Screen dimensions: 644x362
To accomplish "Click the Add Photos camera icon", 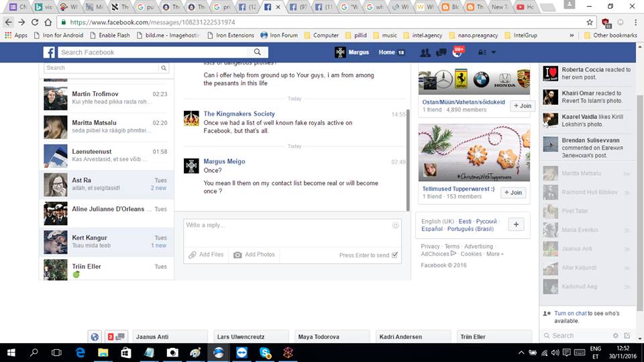I will click(237, 255).
